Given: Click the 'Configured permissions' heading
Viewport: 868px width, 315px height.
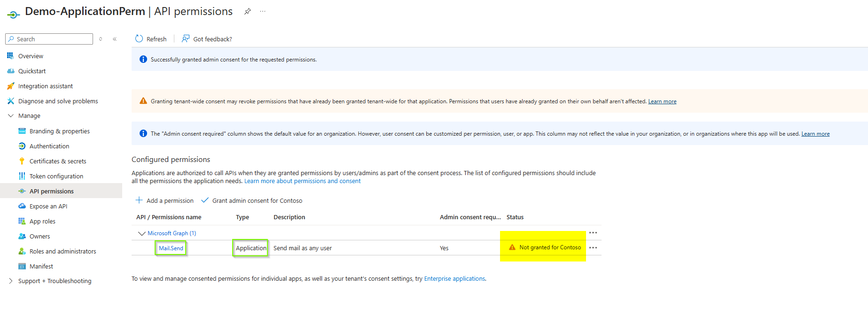Looking at the screenshot, I should pos(171,160).
